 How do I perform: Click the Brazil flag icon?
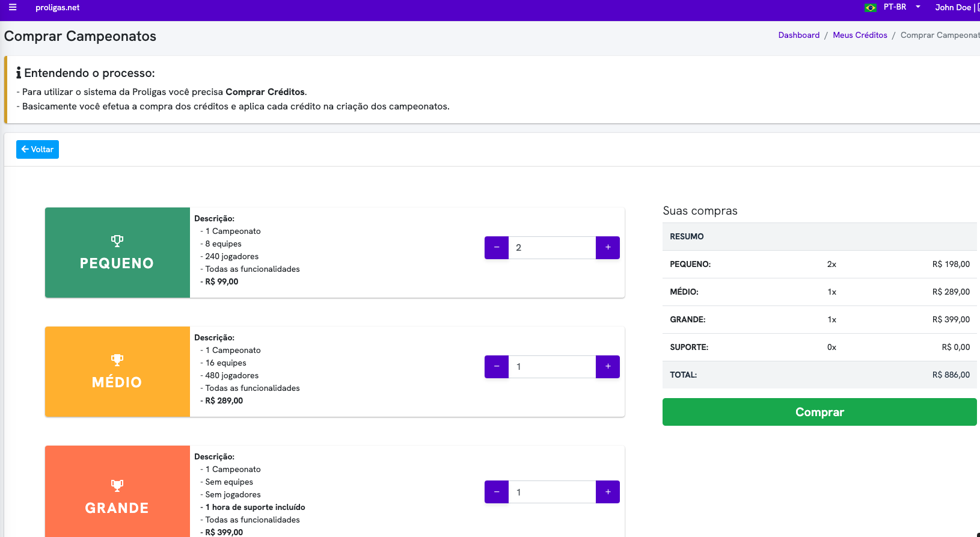(x=870, y=8)
